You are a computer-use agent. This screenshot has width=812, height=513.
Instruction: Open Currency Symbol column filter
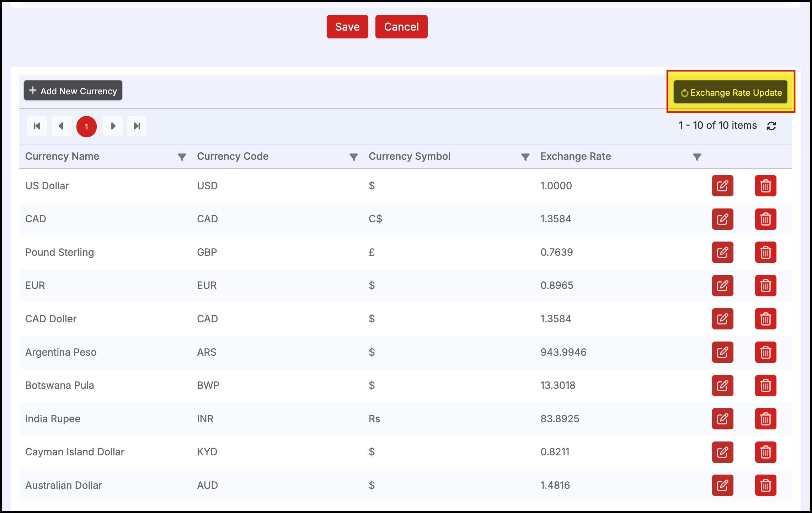(x=525, y=157)
